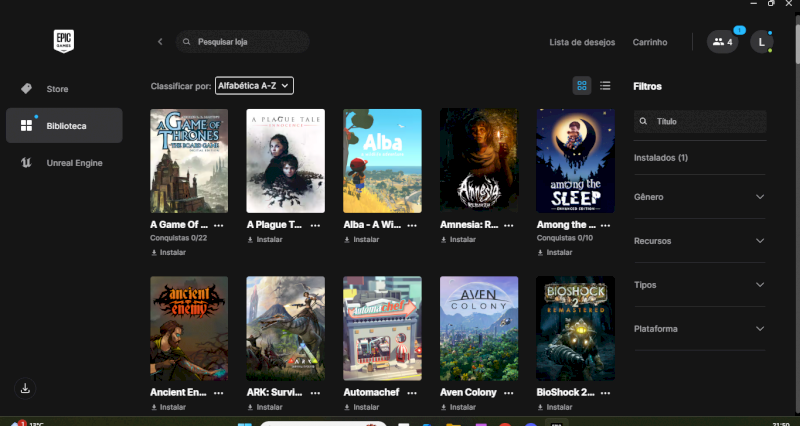Open Lista de desejos
The image size is (800, 426).
coord(582,42)
